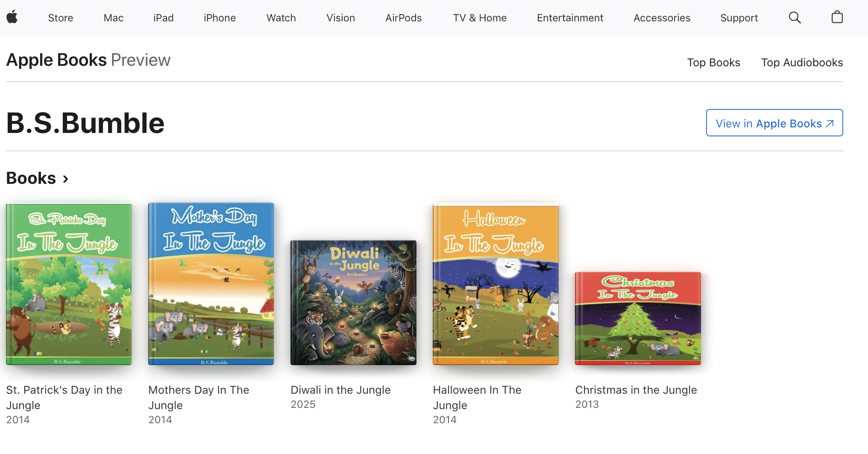This screenshot has width=868, height=454.
Task: Click View in Apple Books button
Action: [774, 123]
